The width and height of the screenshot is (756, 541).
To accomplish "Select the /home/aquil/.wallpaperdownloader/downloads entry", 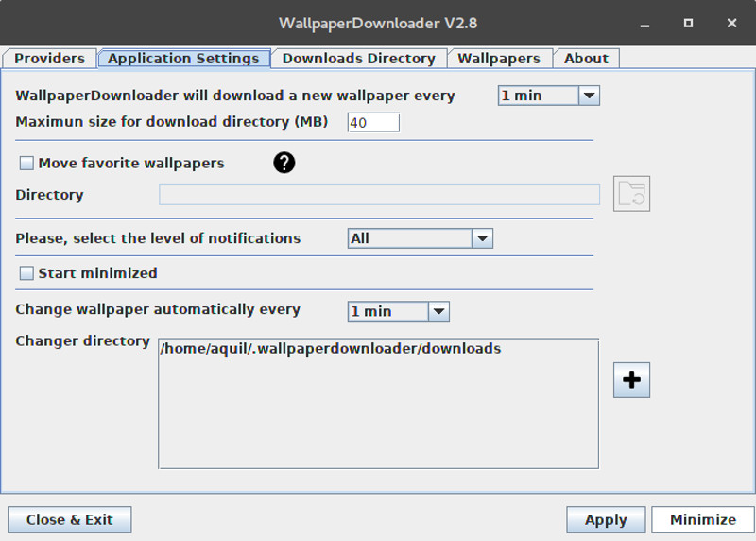I will (331, 348).
